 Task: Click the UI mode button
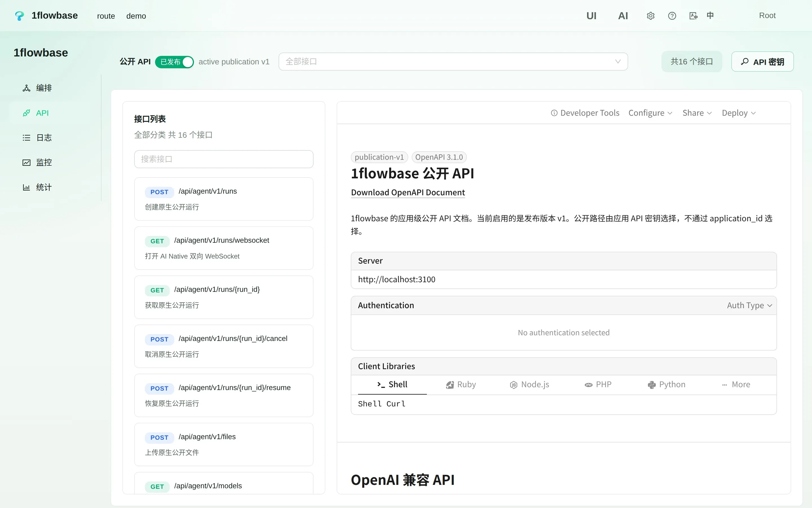click(591, 16)
